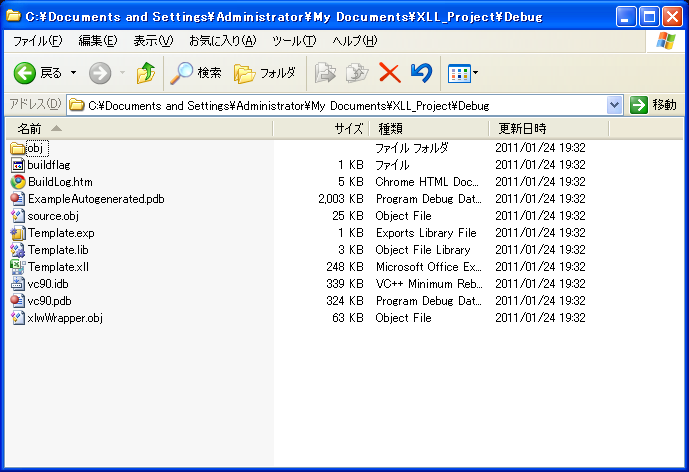Open the 表示(V) menu
The image size is (689, 472).
coord(153,41)
